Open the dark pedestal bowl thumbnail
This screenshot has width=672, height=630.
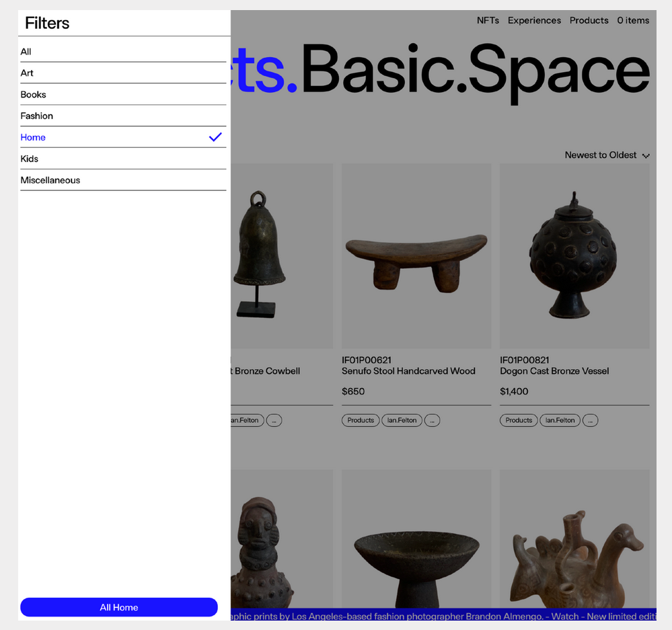(x=416, y=539)
